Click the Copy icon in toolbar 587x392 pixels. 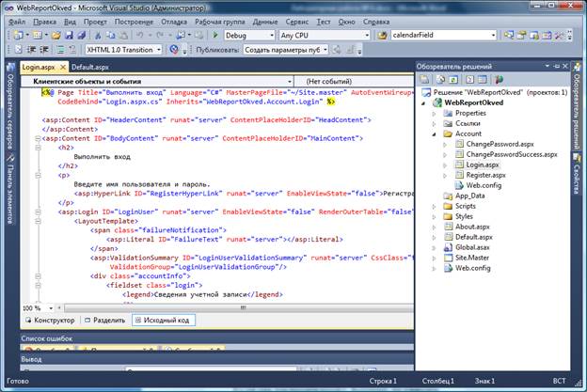(110, 36)
